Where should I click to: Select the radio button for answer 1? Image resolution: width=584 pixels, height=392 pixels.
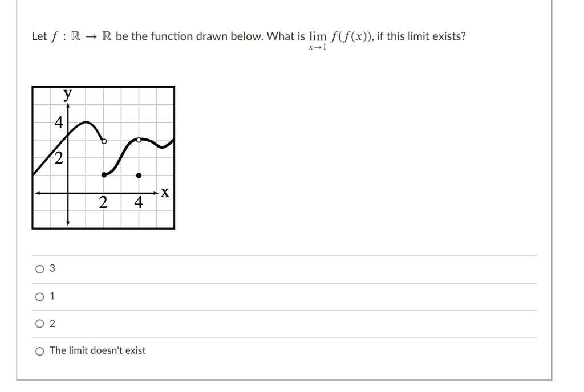tap(39, 296)
